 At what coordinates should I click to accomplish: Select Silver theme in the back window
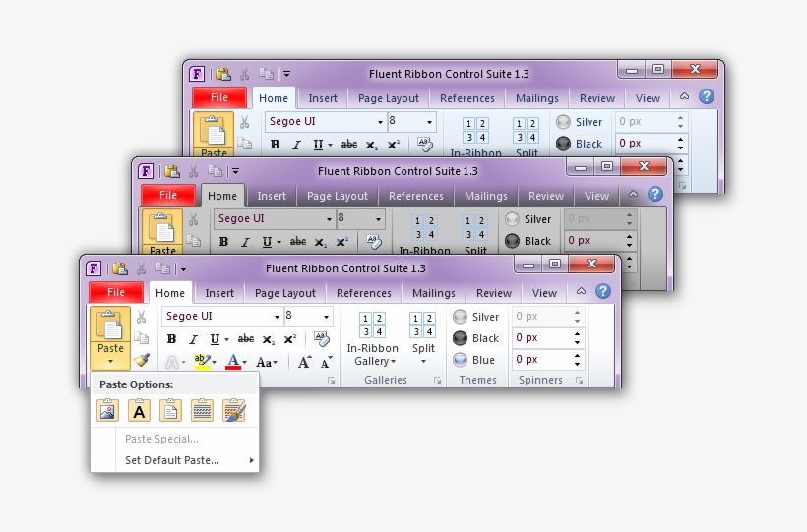point(579,122)
